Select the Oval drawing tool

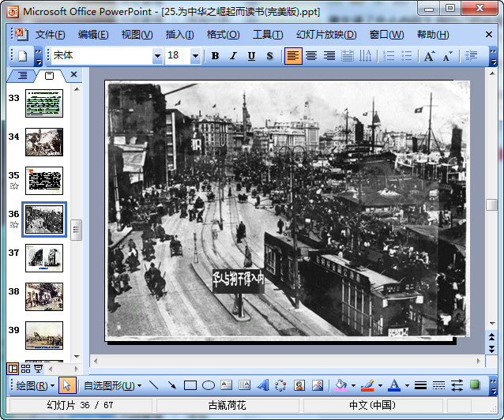pos(209,385)
